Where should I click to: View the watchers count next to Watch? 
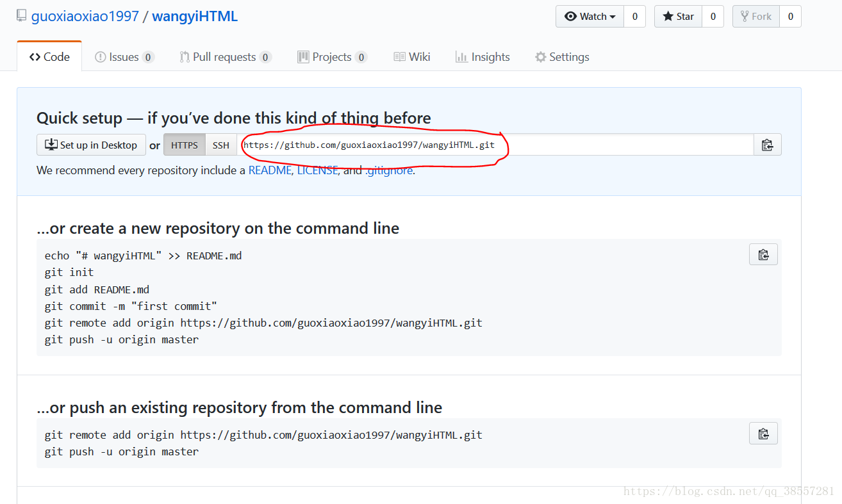pyautogui.click(x=634, y=17)
